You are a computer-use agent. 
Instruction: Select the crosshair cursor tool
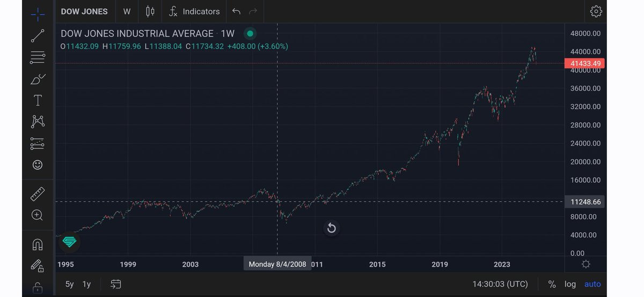(x=38, y=14)
